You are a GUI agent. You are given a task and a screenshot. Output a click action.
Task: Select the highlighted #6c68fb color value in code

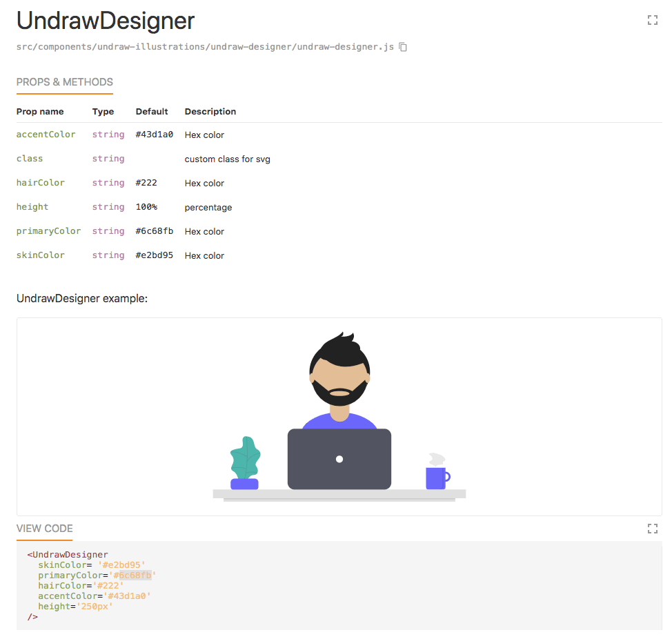point(131,575)
